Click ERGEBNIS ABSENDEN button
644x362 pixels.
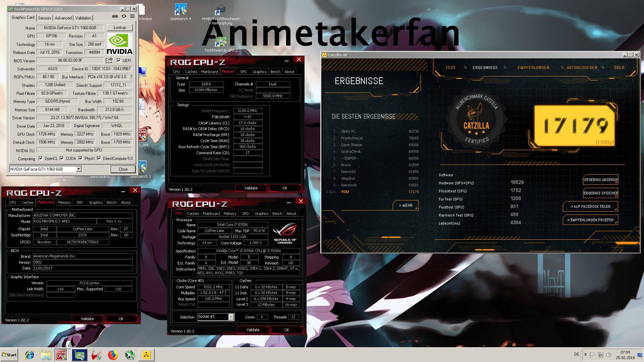coord(601,180)
